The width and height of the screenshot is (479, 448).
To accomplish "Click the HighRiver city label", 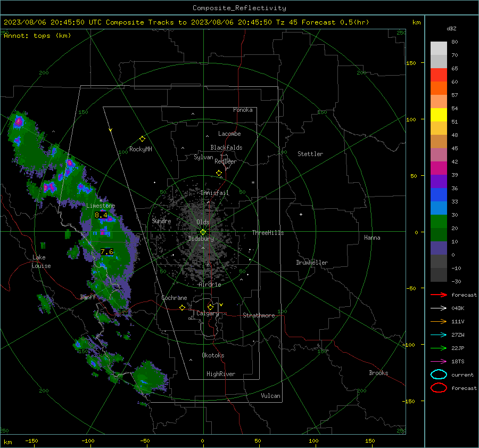I will pos(221,374).
